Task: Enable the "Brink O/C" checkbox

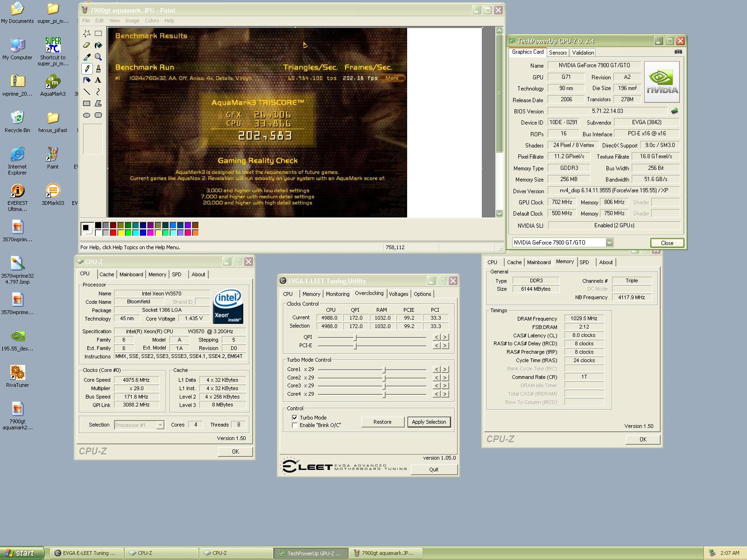Action: point(295,425)
